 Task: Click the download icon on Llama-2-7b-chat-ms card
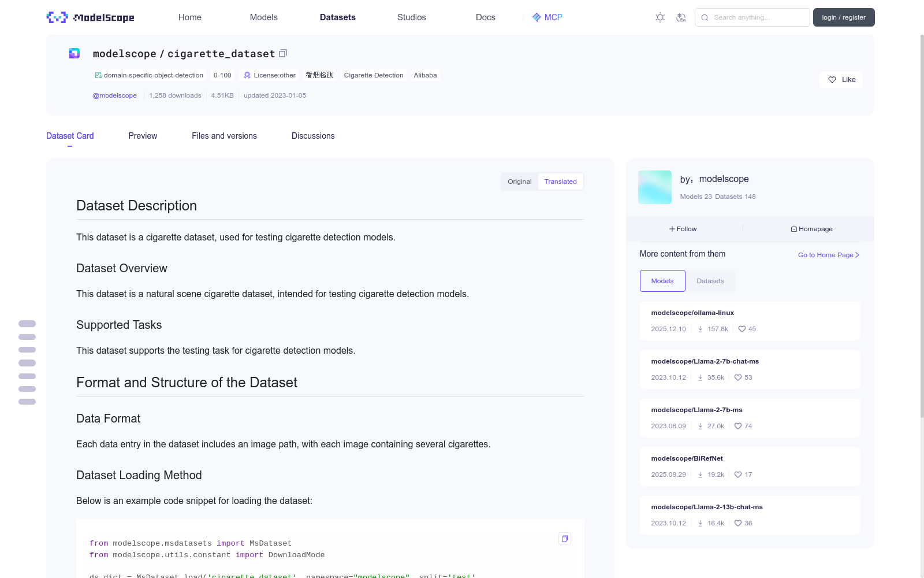pos(701,377)
